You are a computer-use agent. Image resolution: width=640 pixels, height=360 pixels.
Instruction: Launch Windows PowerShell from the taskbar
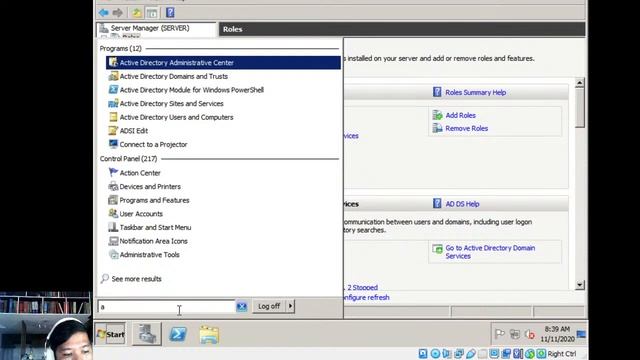[x=178, y=334]
